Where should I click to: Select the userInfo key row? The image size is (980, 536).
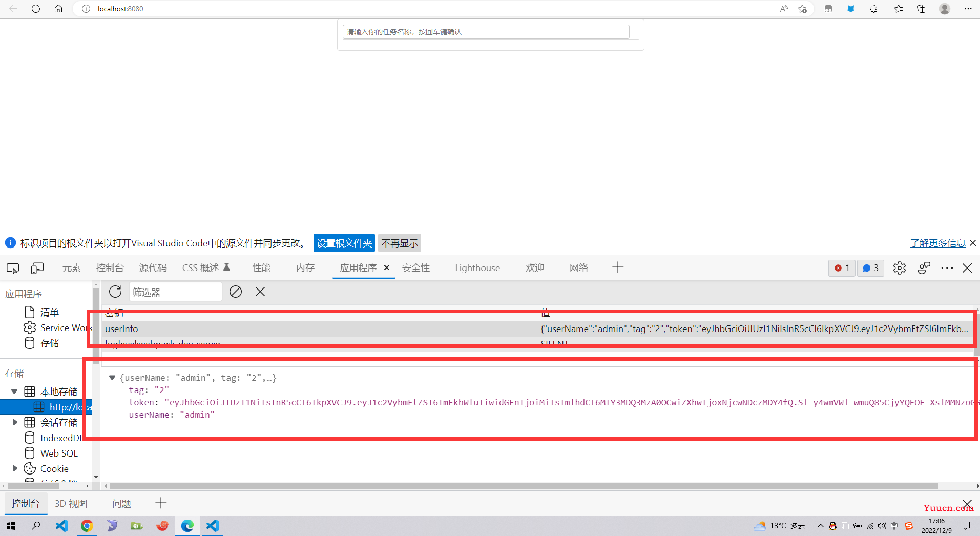[538, 329]
